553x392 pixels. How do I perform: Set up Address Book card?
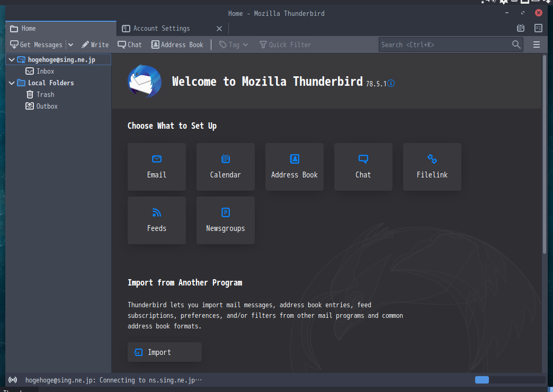295,167
